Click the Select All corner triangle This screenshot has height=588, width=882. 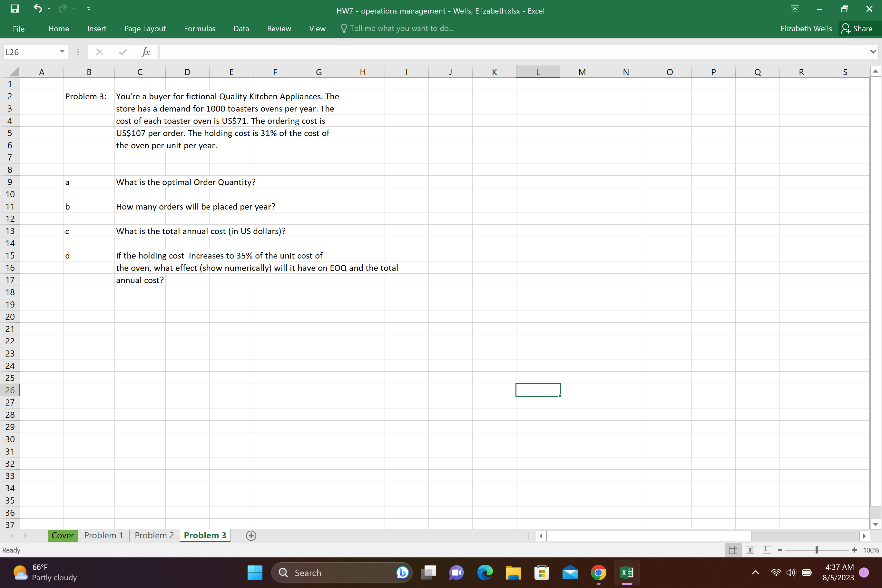[x=14, y=72]
